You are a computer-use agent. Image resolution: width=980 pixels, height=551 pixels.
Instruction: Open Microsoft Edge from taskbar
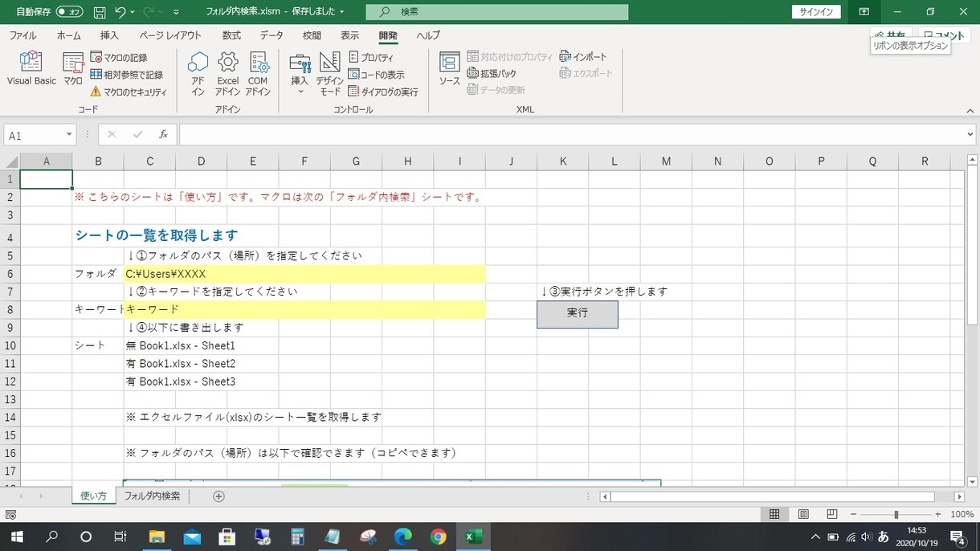tap(403, 537)
